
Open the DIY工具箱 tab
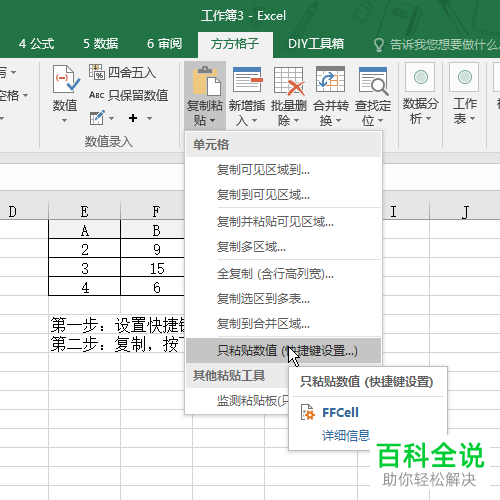pyautogui.click(x=316, y=44)
